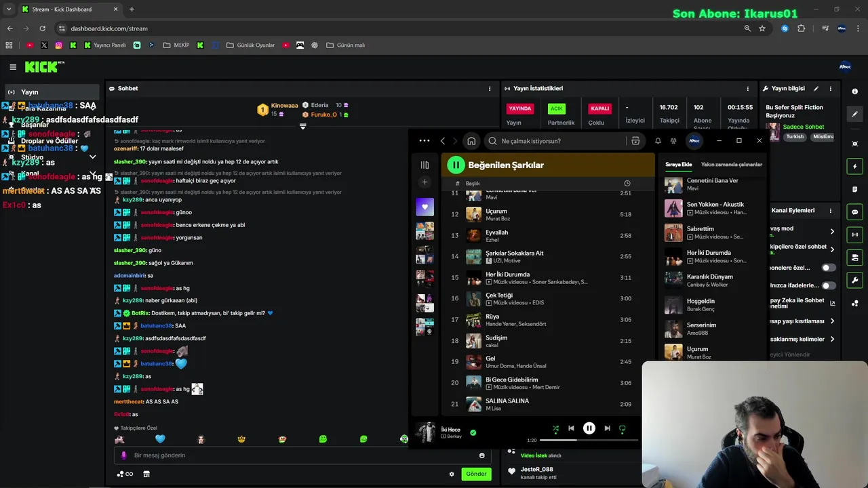Viewport: 868px width, 488px height.
Task: Expand 'yavaş mod' setting chevron
Action: 832,232
